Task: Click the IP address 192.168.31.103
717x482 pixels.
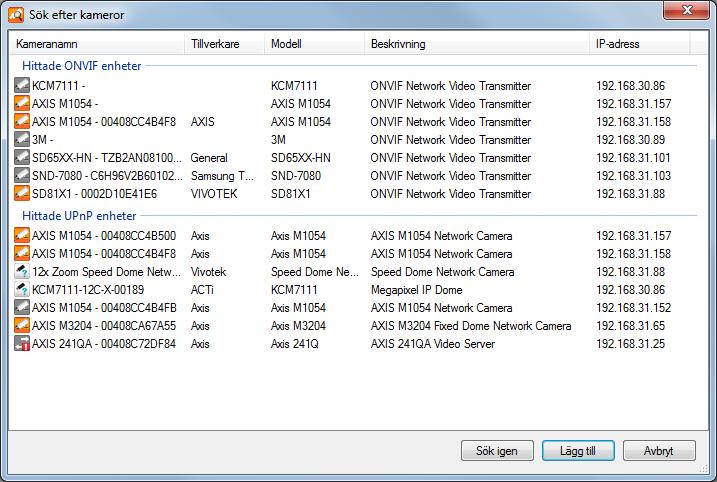Action: [x=633, y=176]
